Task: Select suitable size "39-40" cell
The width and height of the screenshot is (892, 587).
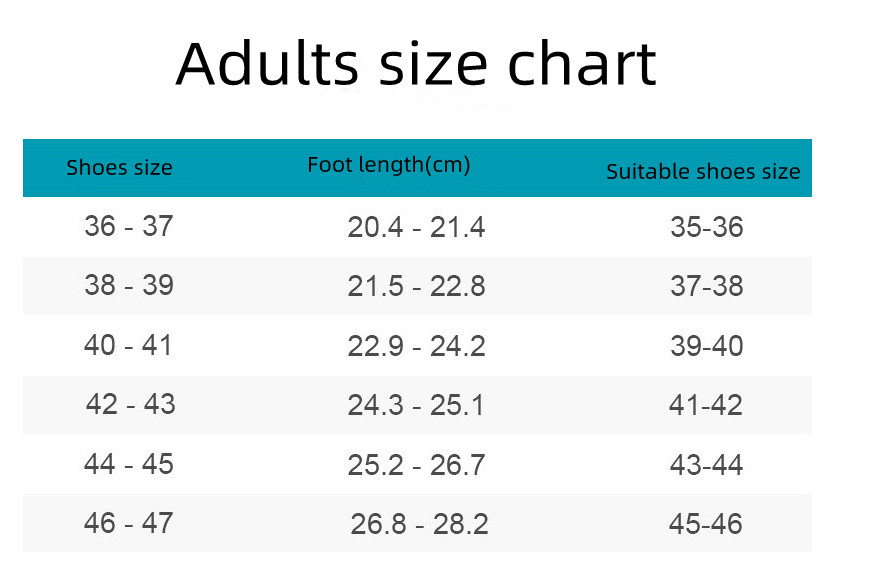Action: click(707, 347)
